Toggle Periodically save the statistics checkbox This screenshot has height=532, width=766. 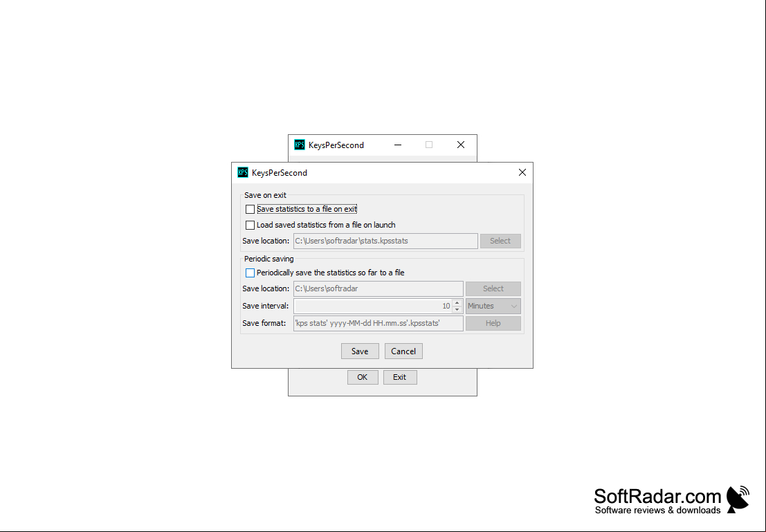(x=250, y=273)
